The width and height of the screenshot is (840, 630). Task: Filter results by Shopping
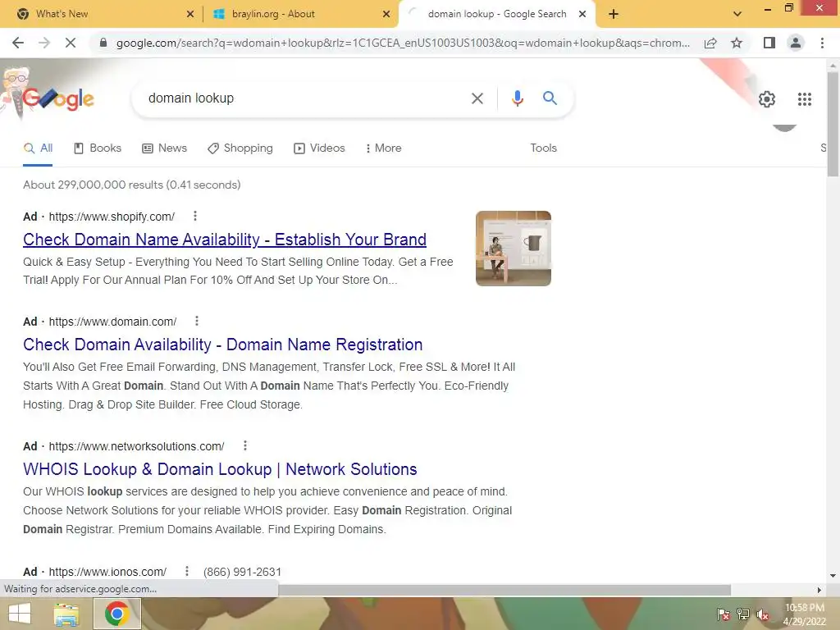pyautogui.click(x=240, y=148)
